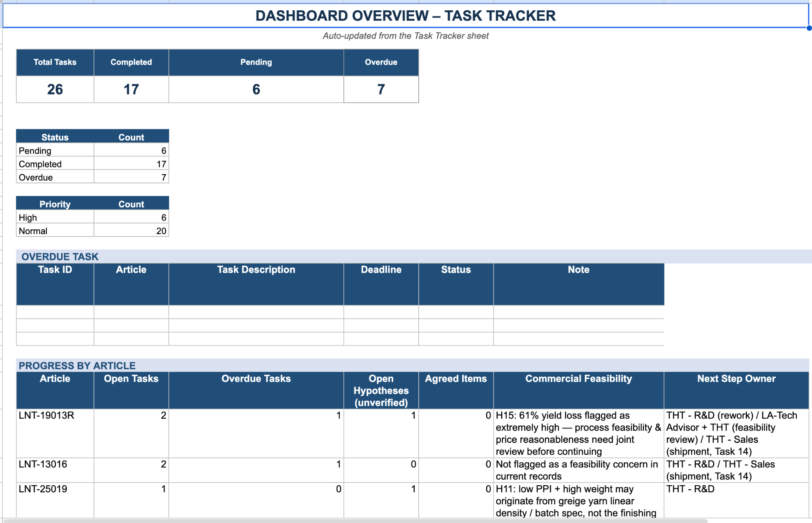This screenshot has width=812, height=523.
Task: Select the 'Count' header beside the Status header
Action: click(131, 137)
